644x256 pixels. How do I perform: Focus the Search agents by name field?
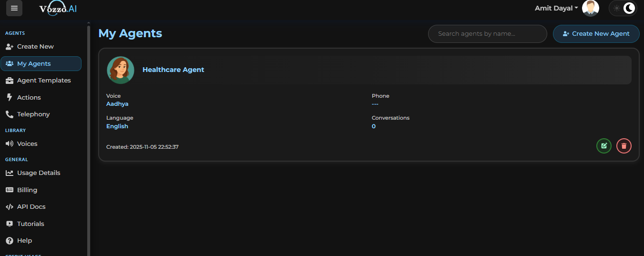tap(487, 34)
